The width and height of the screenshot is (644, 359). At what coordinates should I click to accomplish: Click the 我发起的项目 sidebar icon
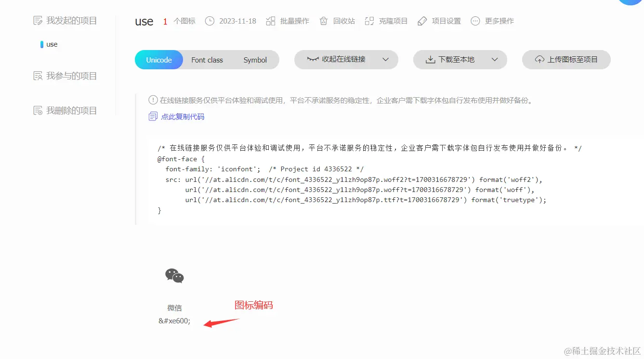[38, 21]
